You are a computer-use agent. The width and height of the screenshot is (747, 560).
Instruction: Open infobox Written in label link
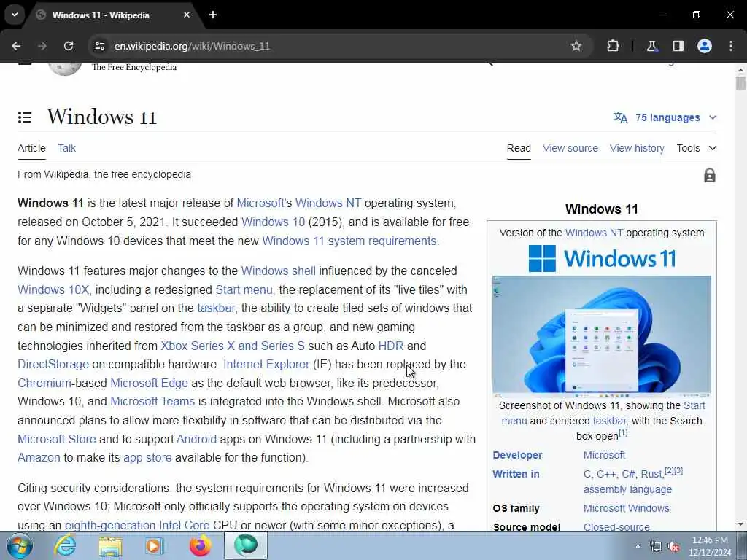pyautogui.click(x=516, y=474)
